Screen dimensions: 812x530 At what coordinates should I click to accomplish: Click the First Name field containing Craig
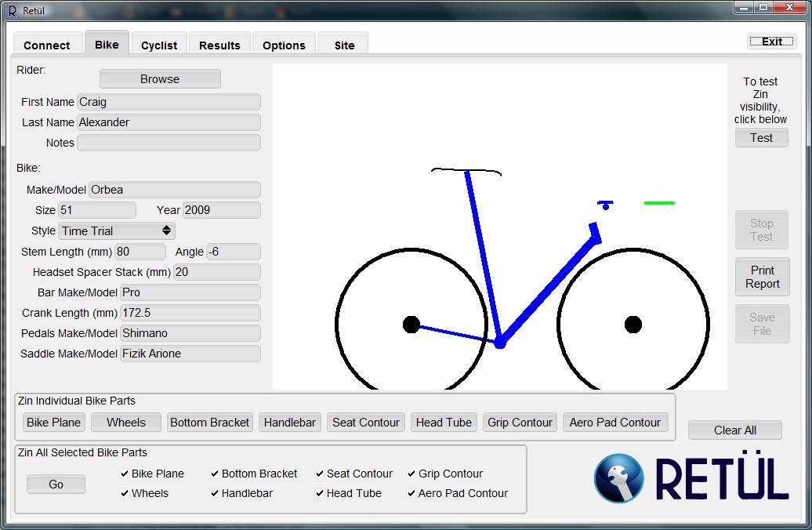click(169, 102)
